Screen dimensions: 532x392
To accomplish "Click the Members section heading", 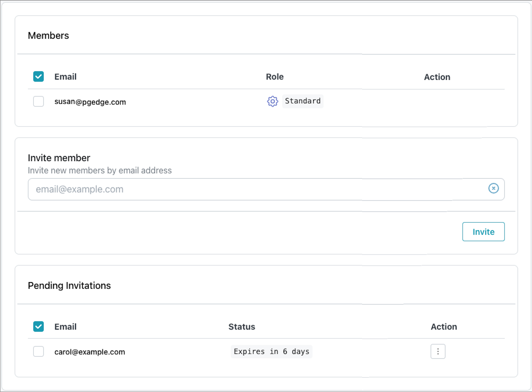I will pos(48,35).
